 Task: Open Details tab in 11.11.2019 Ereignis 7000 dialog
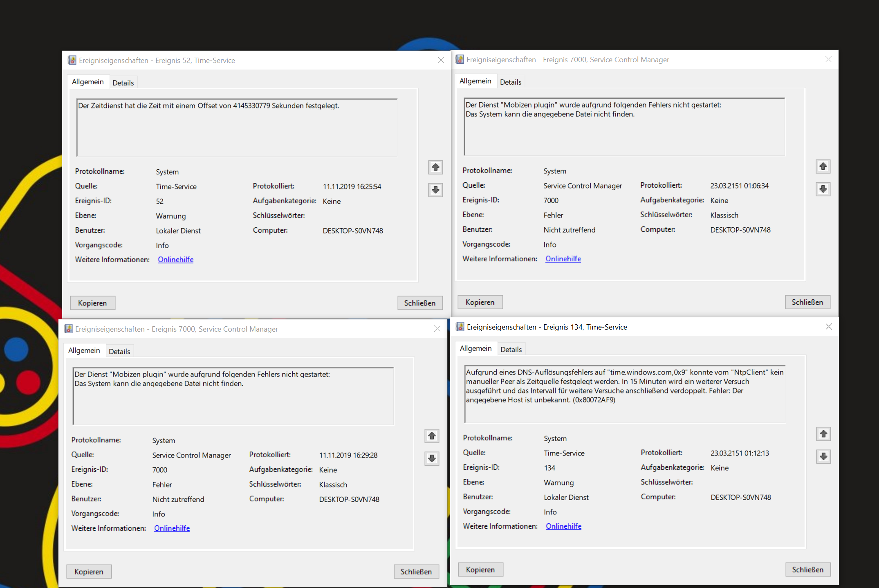pos(119,351)
